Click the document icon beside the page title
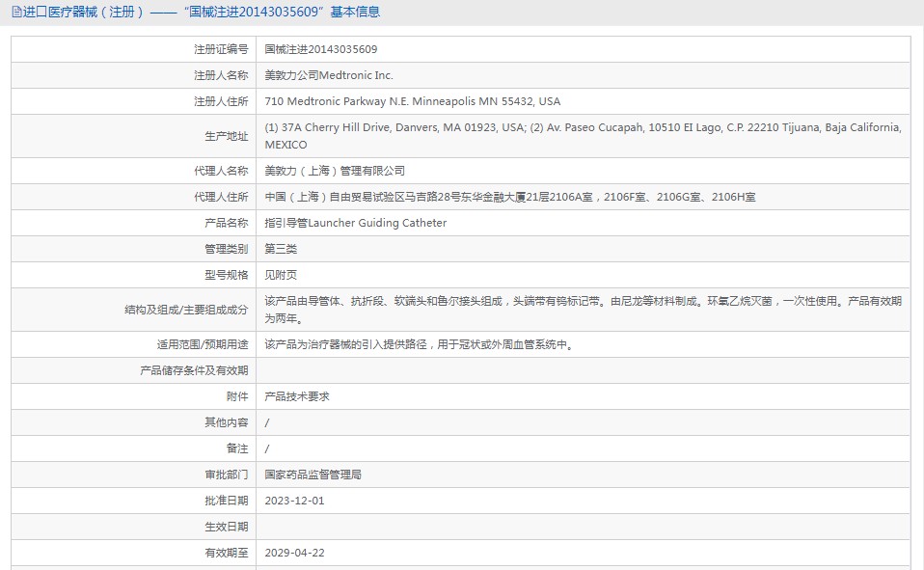The height and width of the screenshot is (570, 924). coord(16,12)
